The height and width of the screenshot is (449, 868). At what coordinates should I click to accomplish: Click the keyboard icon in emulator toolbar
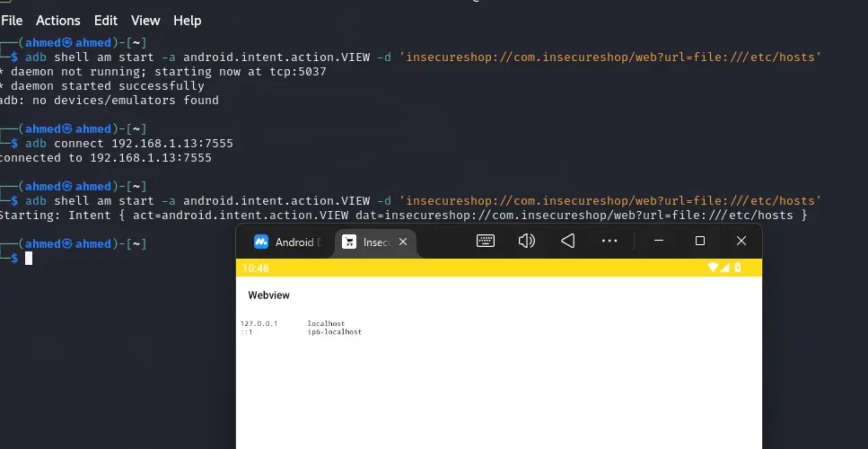click(486, 241)
